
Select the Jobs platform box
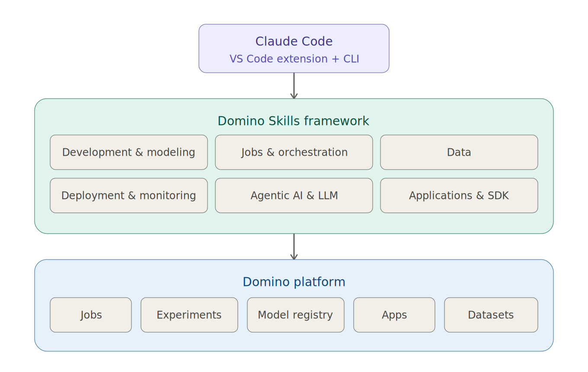tap(90, 315)
